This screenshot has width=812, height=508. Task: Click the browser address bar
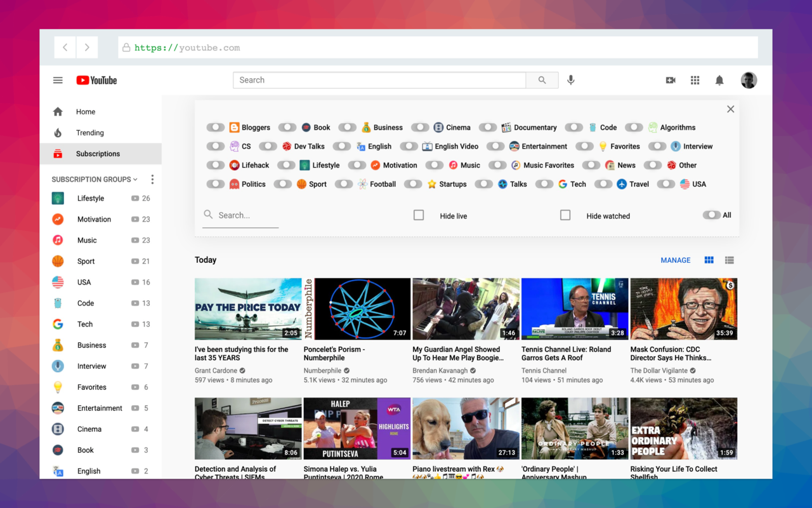[x=438, y=48]
